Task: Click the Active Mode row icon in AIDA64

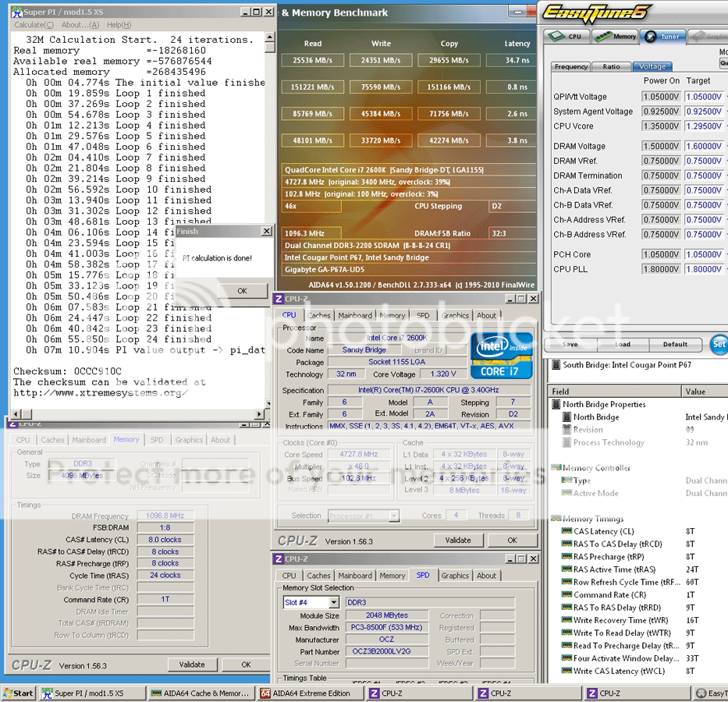Action: pos(566,493)
